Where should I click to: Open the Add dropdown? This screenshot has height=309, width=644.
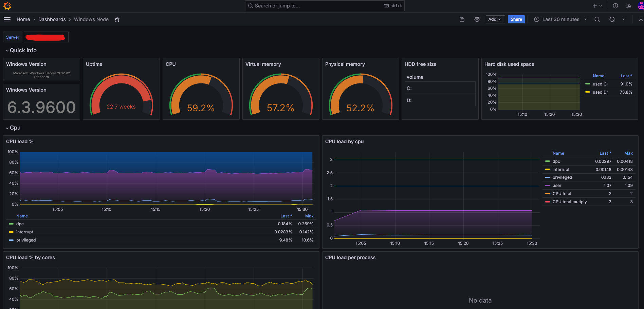coord(495,19)
